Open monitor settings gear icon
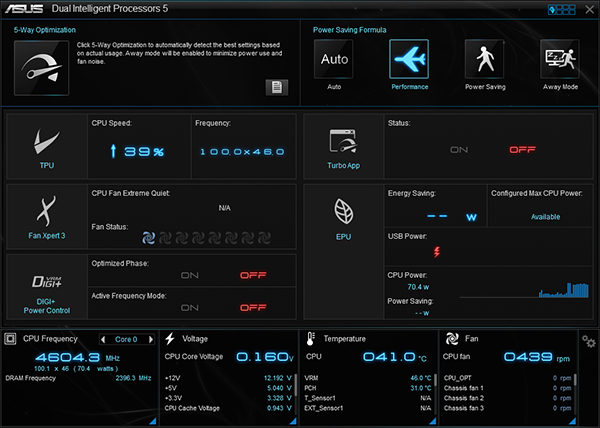The image size is (600, 428). [589, 341]
